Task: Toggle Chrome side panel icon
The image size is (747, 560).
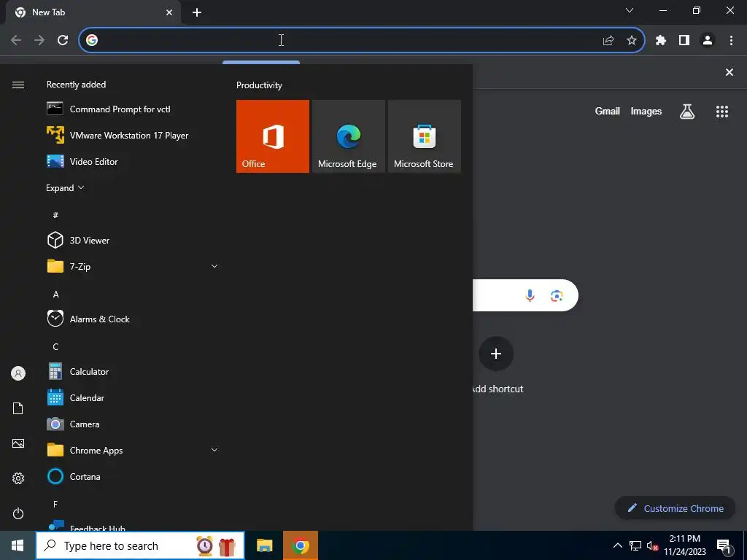Action: (684, 41)
